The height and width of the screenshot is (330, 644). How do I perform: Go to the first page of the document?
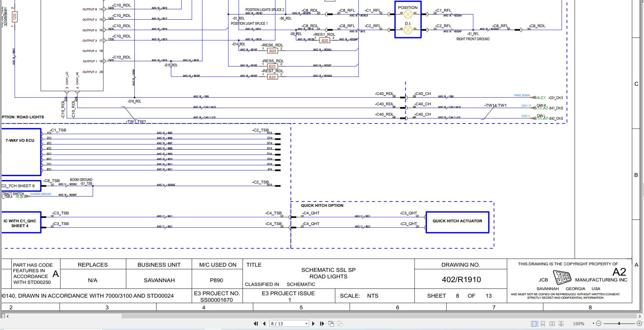(x=255, y=323)
